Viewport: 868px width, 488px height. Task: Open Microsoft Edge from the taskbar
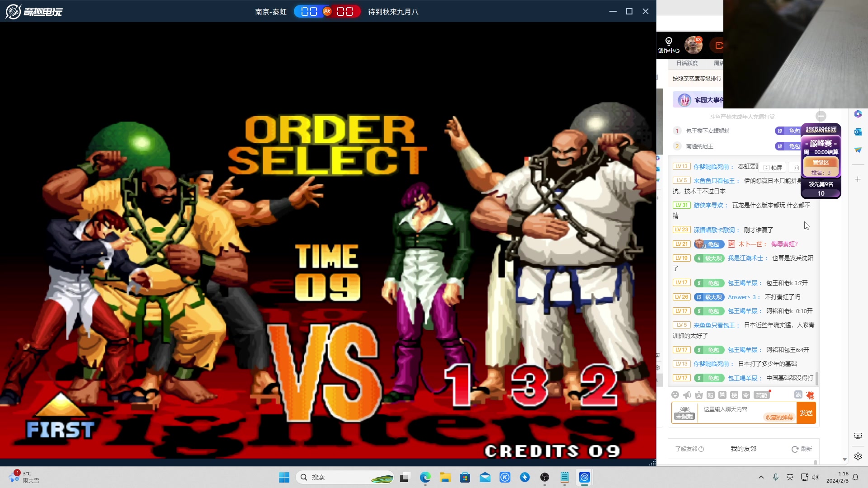coord(425,477)
